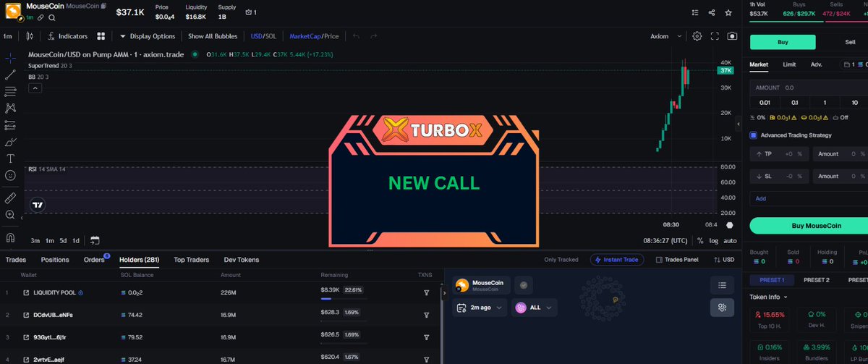Switch to the Trades tab
This screenshot has width=868, height=364.
[x=16, y=260]
